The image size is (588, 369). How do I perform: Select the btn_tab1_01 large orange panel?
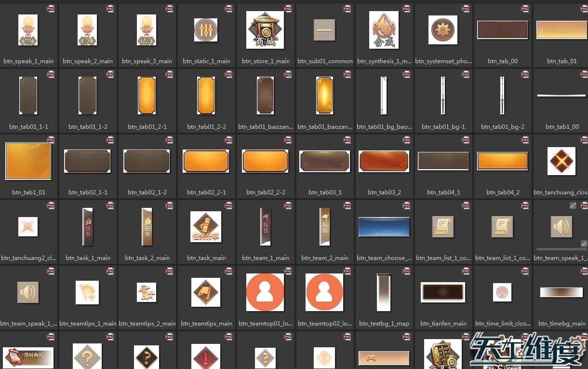(28, 161)
